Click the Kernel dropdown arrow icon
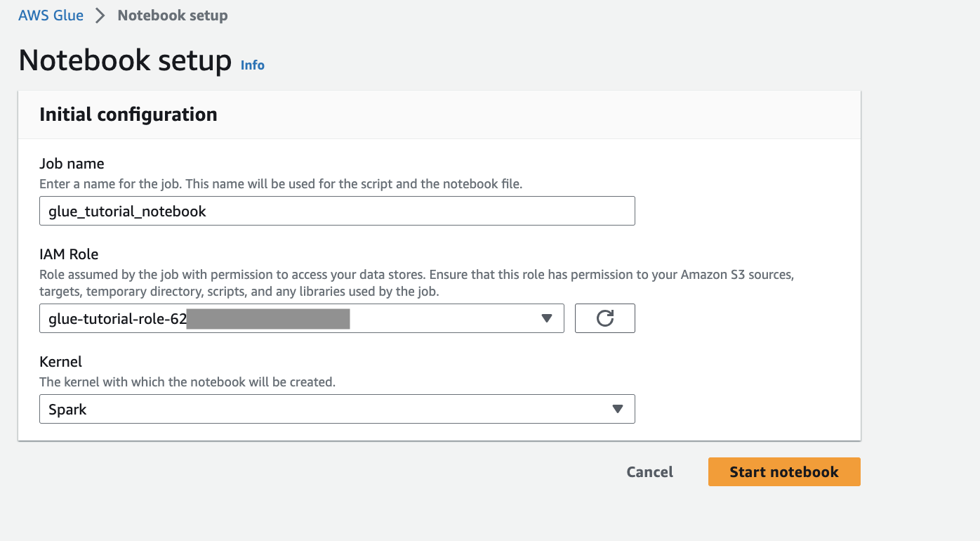The width and height of the screenshot is (980, 541). (x=618, y=409)
